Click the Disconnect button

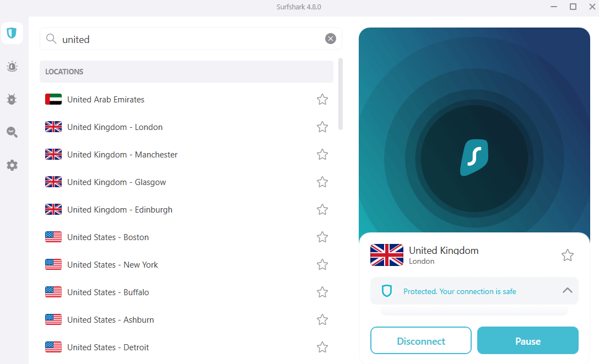pyautogui.click(x=420, y=340)
